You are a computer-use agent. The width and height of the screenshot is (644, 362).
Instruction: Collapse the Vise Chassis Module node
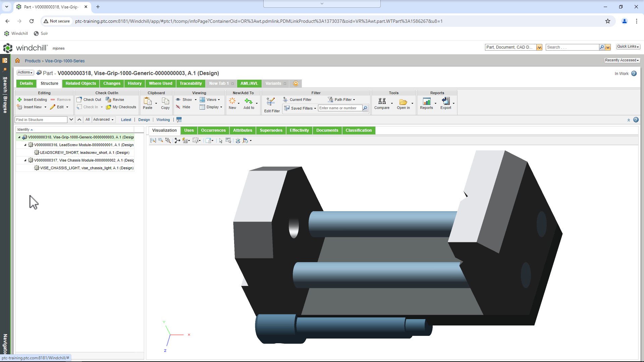point(25,160)
